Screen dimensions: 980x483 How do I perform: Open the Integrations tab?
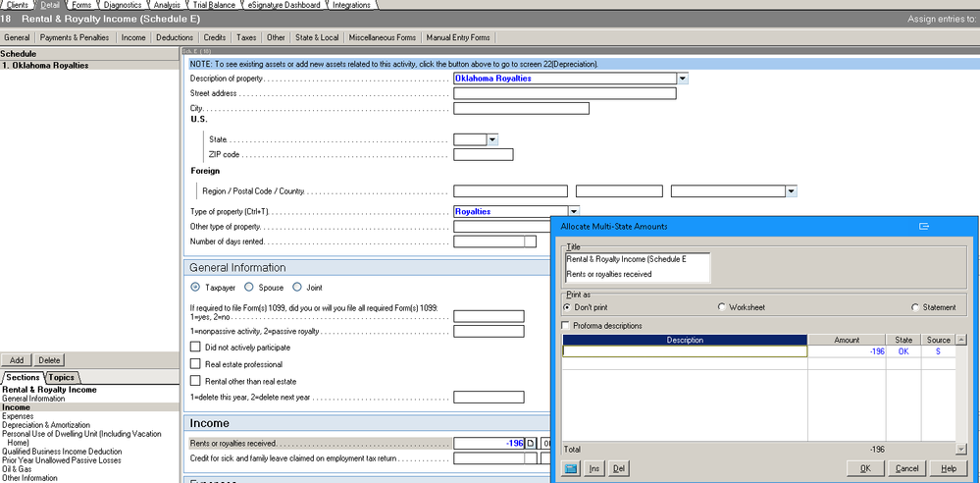(x=350, y=5)
